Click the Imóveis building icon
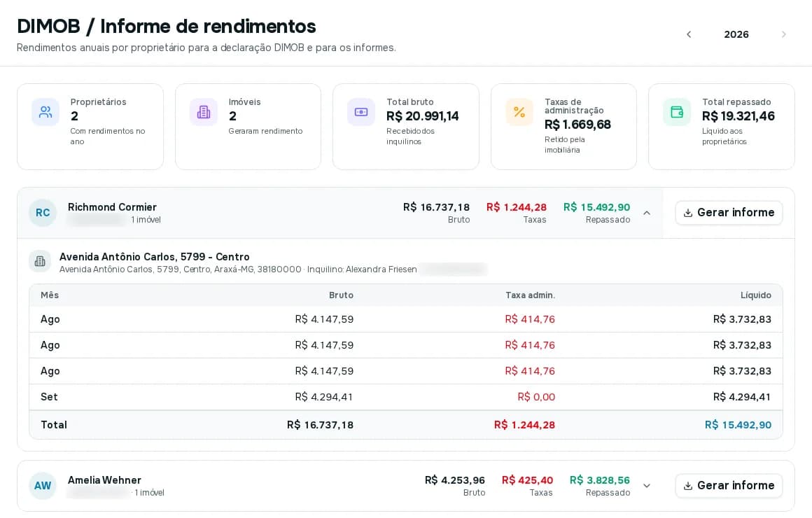812x518 pixels. [x=204, y=112]
